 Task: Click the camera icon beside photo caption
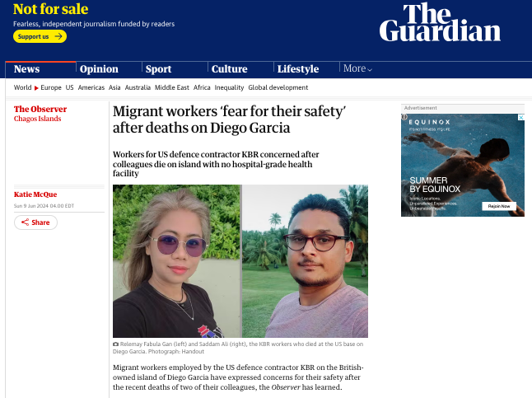click(115, 344)
